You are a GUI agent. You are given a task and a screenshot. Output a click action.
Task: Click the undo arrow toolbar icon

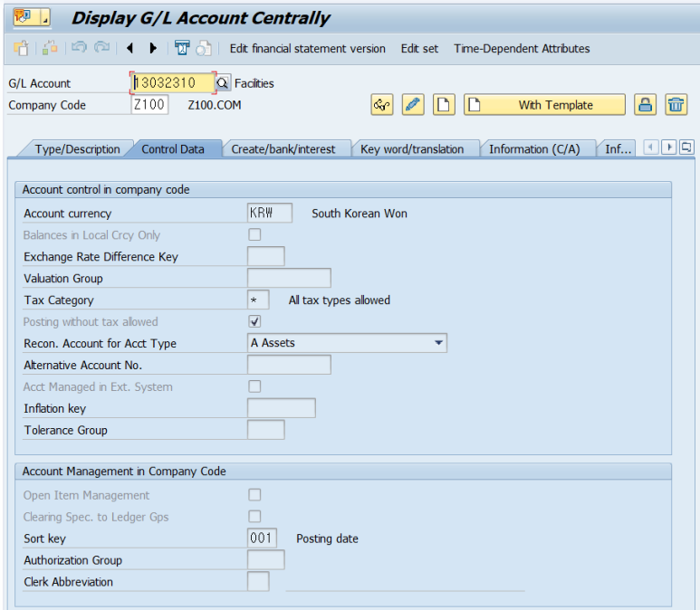tap(79, 47)
